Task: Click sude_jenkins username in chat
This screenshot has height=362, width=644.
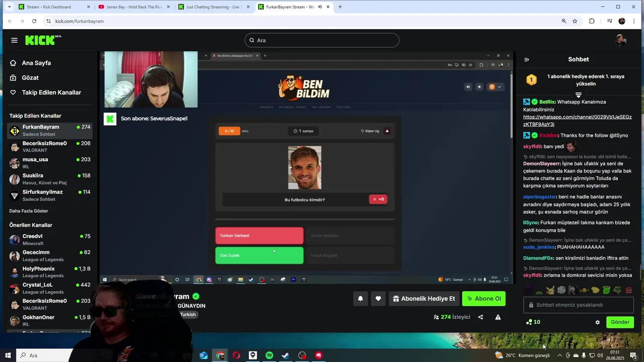Action: point(538,247)
